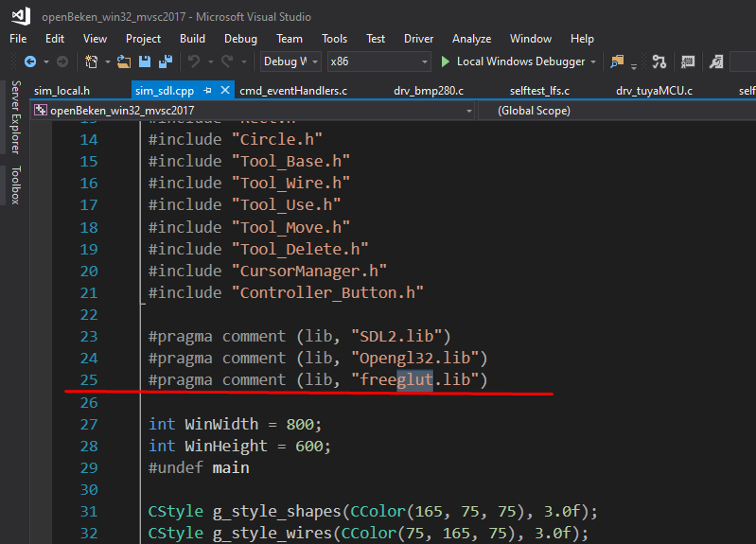Viewport: 756px width, 544px height.
Task: Open the Help menu
Action: click(x=582, y=39)
